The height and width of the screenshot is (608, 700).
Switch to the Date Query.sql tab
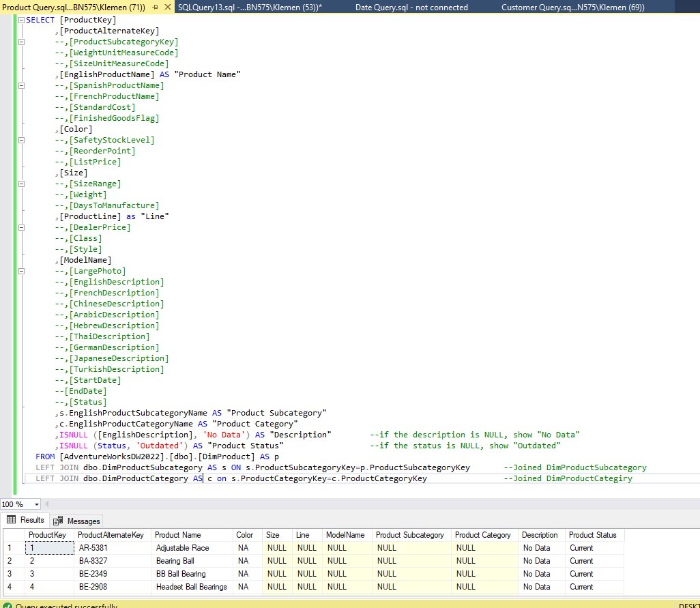pyautogui.click(x=411, y=7)
